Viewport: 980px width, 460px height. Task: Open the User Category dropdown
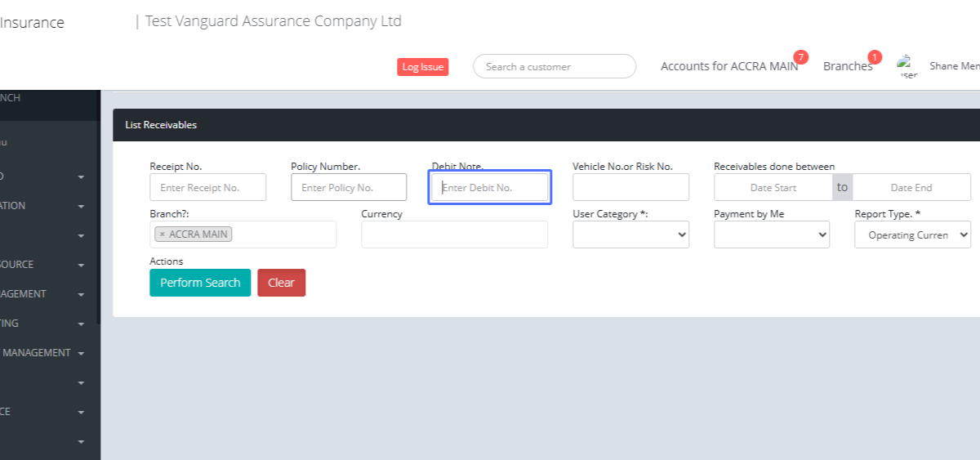click(630, 234)
